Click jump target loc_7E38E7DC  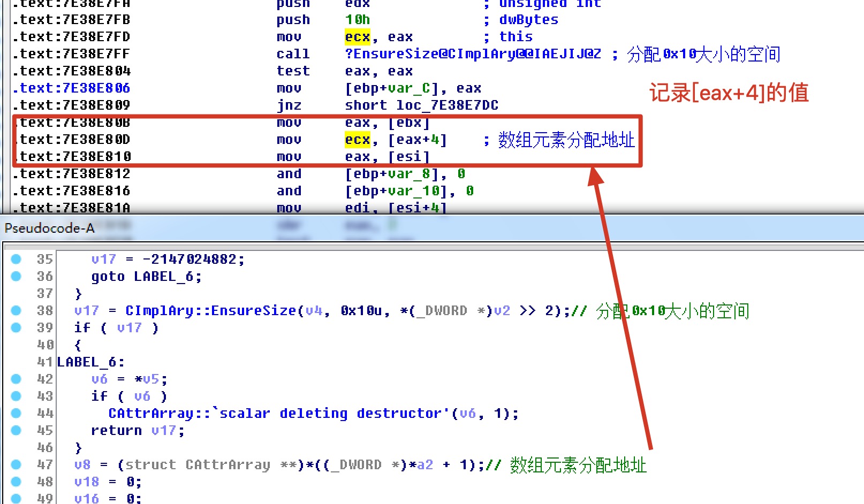point(448,105)
